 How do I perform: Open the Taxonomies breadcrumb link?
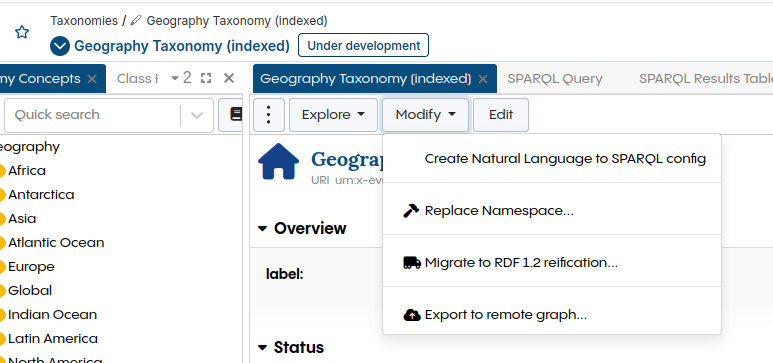84,21
